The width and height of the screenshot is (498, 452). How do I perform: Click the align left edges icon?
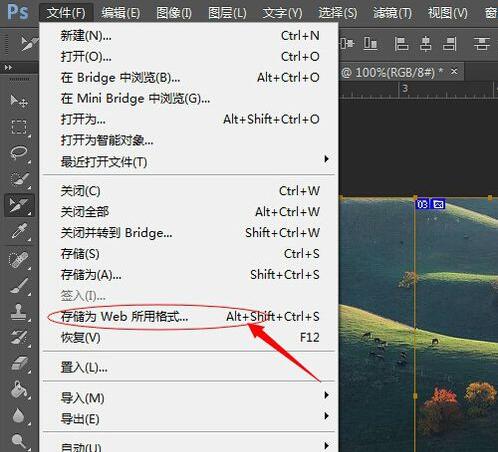pos(401,44)
